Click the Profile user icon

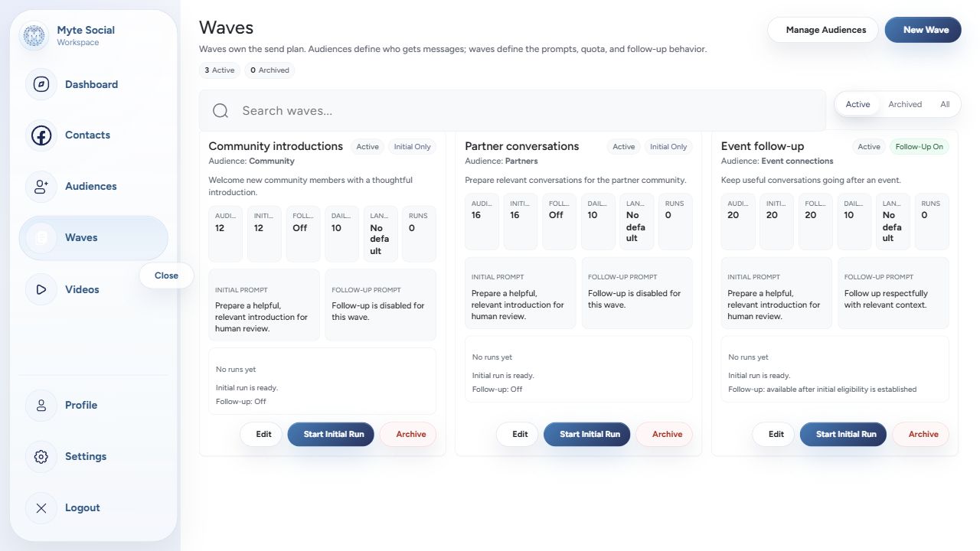tap(41, 405)
